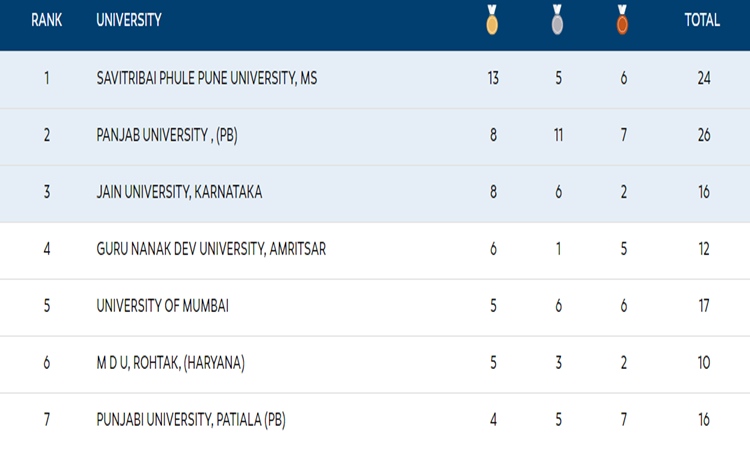Click University of Mumbai's total 17
The height and width of the screenshot is (472, 750).
click(704, 306)
